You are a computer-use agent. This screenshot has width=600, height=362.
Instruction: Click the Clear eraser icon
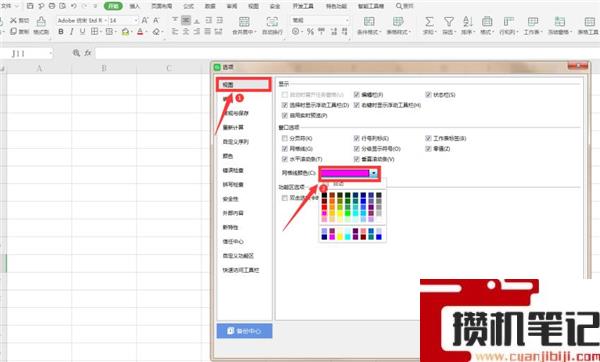pyautogui.click(x=156, y=32)
